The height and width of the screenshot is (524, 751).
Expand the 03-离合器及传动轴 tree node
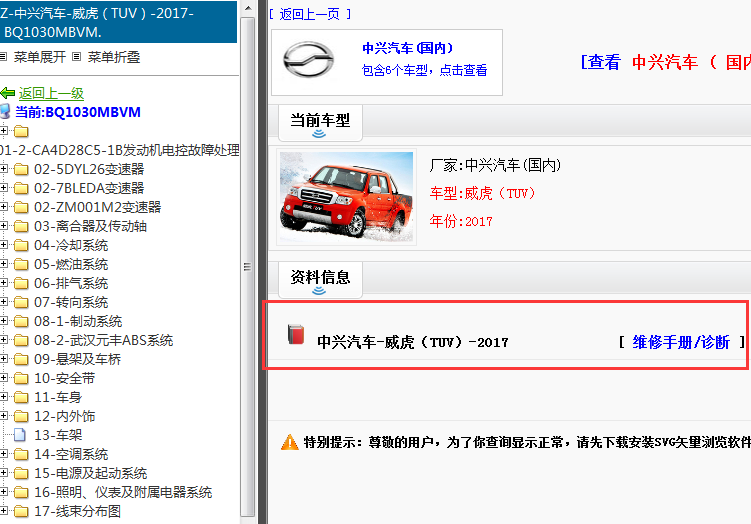(3, 226)
